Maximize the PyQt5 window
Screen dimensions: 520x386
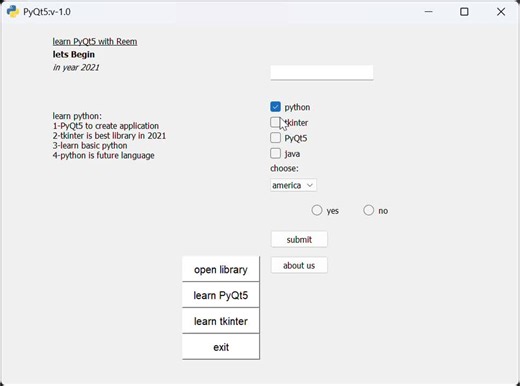click(464, 12)
